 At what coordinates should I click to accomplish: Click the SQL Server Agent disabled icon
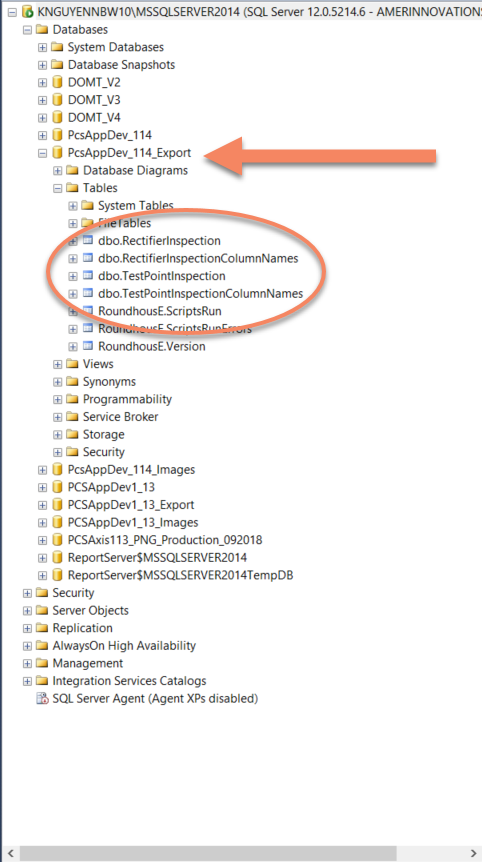pyautogui.click(x=42, y=699)
